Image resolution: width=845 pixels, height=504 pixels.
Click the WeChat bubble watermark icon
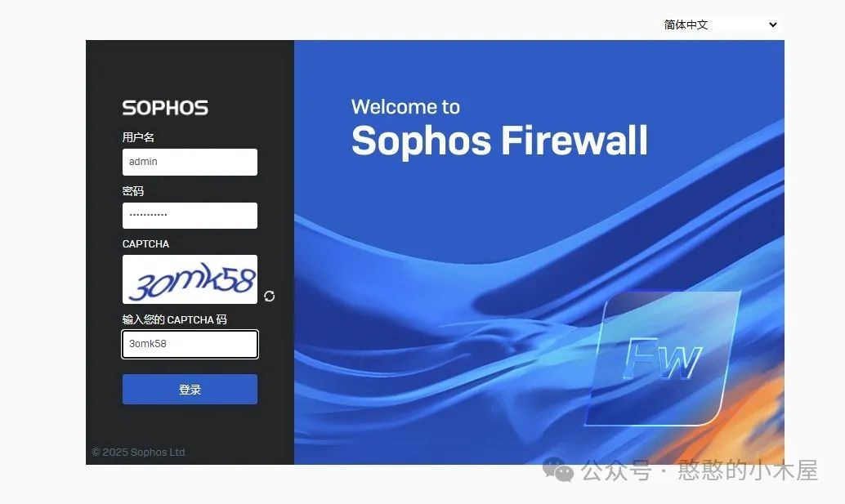click(x=558, y=470)
